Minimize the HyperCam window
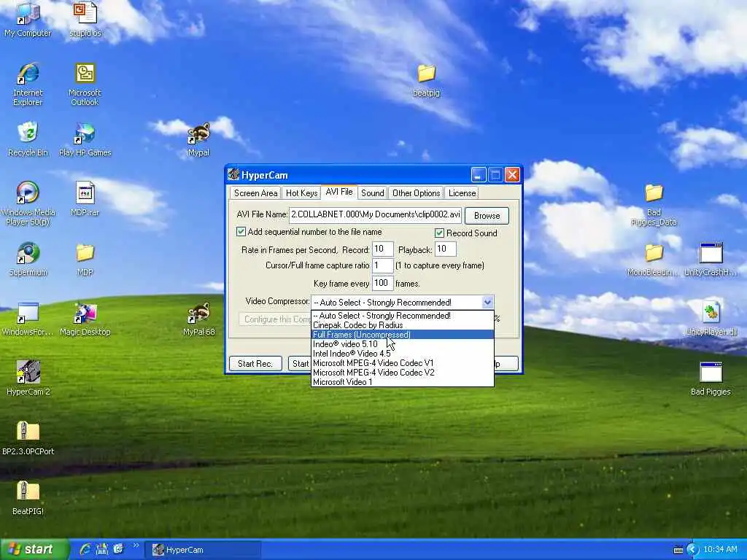 click(479, 175)
